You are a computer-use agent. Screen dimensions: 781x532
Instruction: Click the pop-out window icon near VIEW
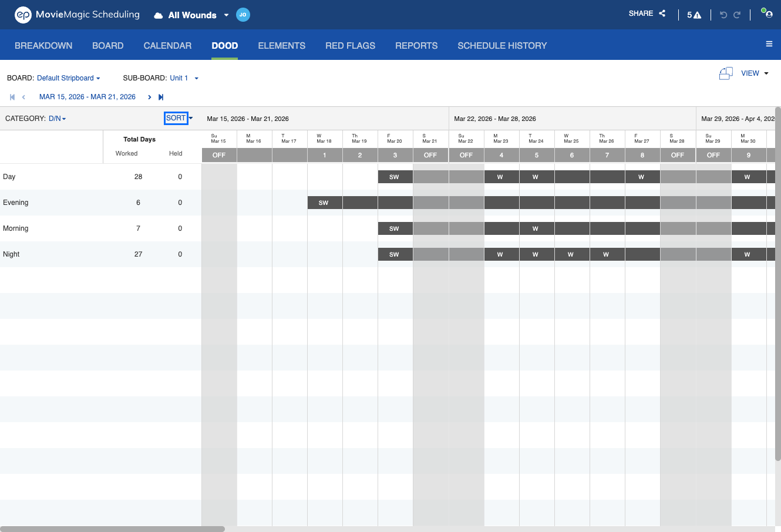point(726,73)
